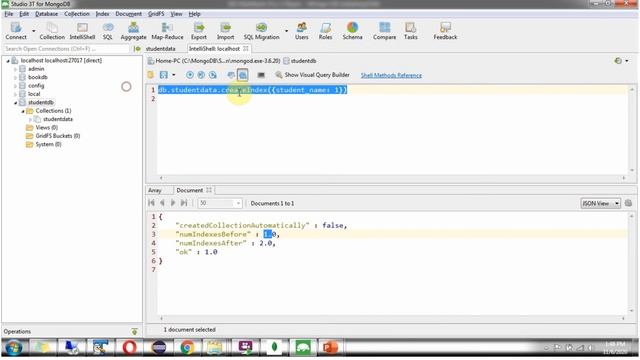The width and height of the screenshot is (640, 360).
Task: Open Windows Start button
Action: [14, 348]
